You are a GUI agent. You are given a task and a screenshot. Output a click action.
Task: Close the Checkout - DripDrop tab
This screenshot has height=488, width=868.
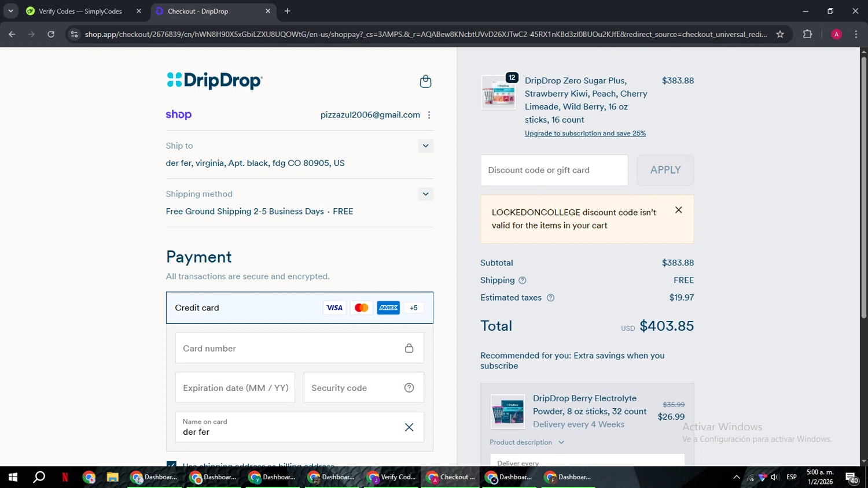coord(268,11)
